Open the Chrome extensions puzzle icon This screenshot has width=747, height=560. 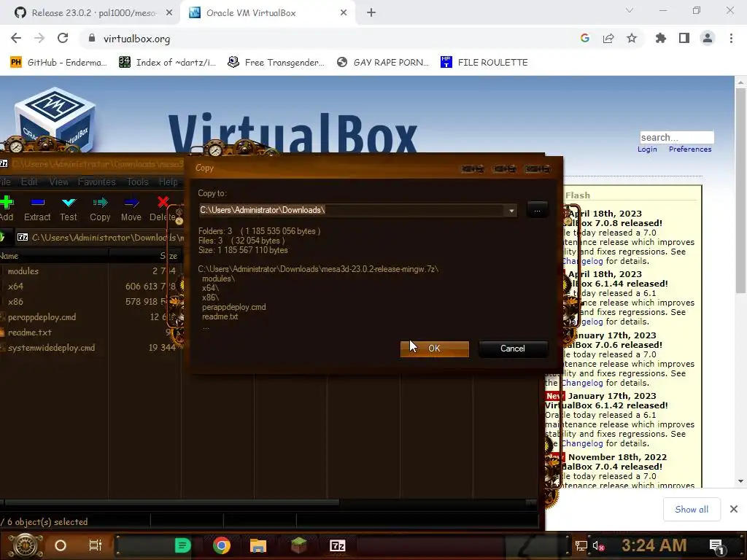pos(661,39)
